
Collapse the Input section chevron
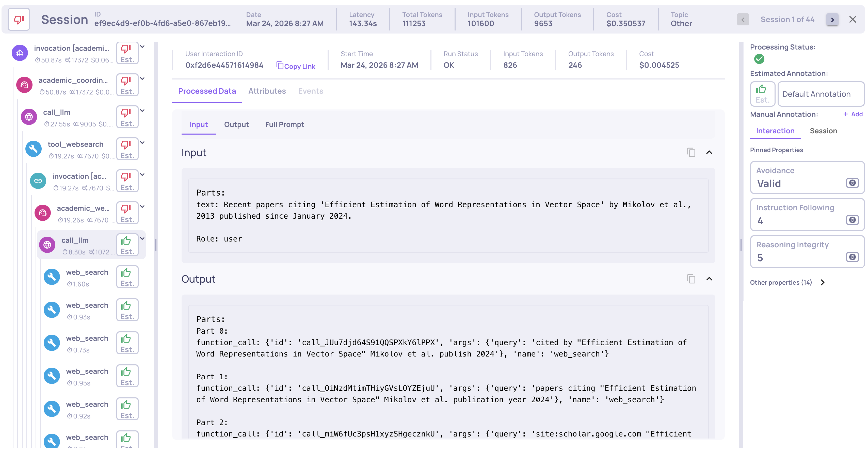(709, 153)
